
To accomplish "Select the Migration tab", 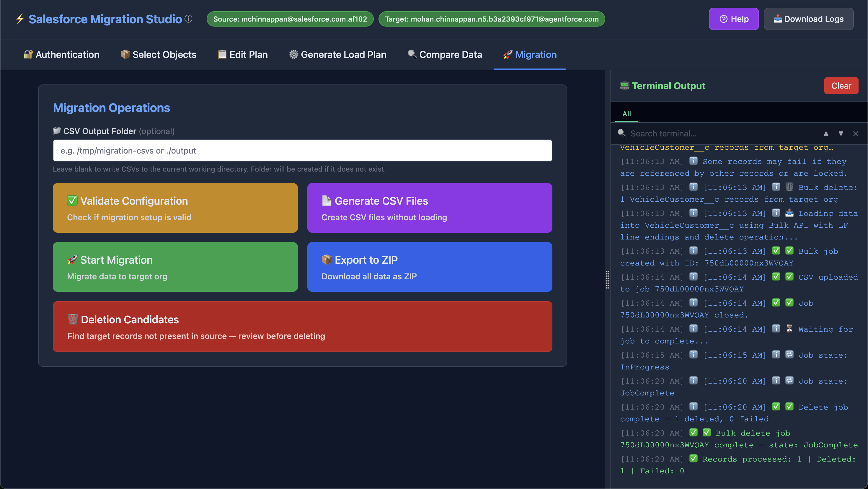I will pyautogui.click(x=530, y=55).
